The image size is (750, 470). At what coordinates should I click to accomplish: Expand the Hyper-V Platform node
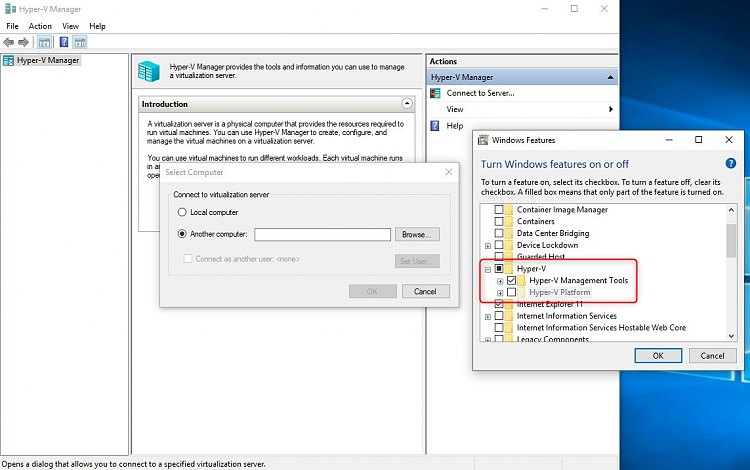tap(500, 293)
